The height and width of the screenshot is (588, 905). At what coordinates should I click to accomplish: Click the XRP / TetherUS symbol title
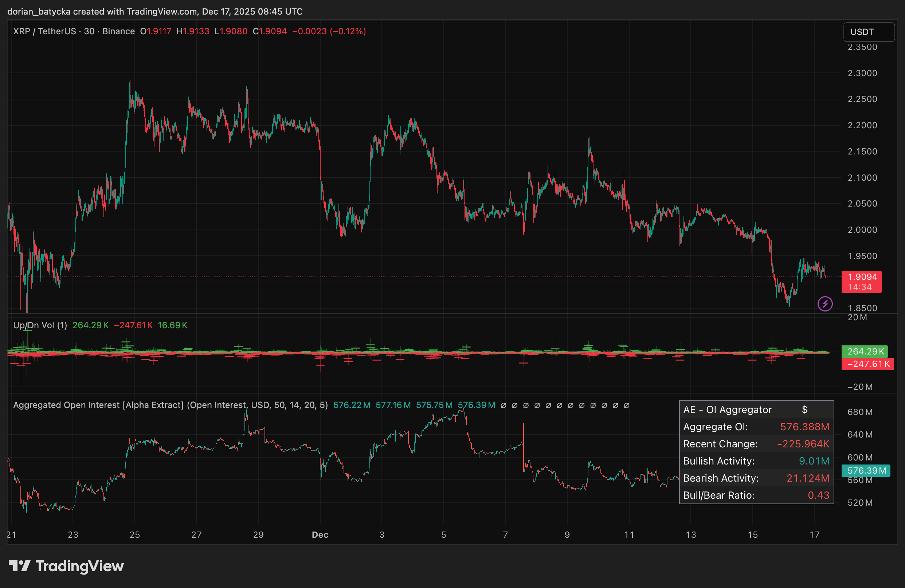tap(44, 31)
